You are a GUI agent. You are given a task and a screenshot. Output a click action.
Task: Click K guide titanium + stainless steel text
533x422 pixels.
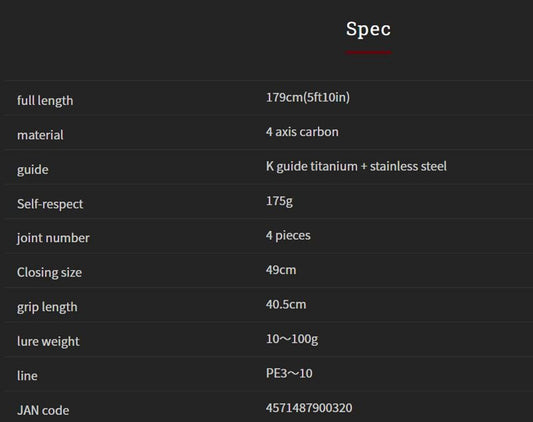coord(356,167)
